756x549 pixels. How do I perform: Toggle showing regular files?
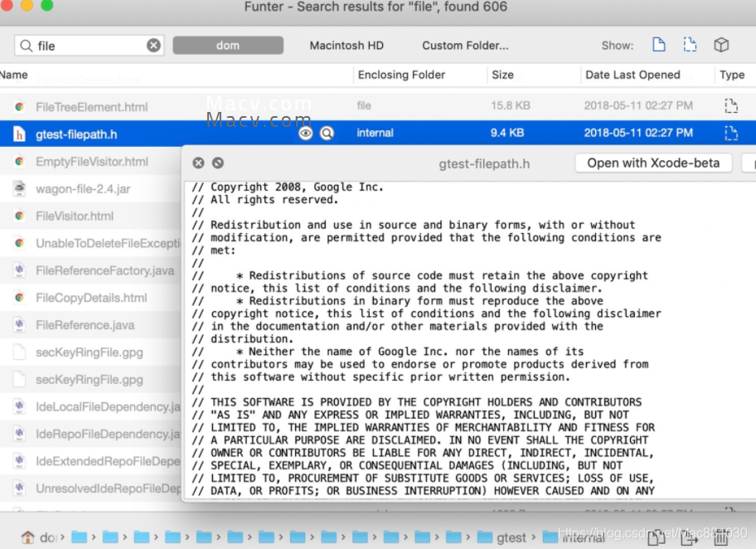point(659,45)
